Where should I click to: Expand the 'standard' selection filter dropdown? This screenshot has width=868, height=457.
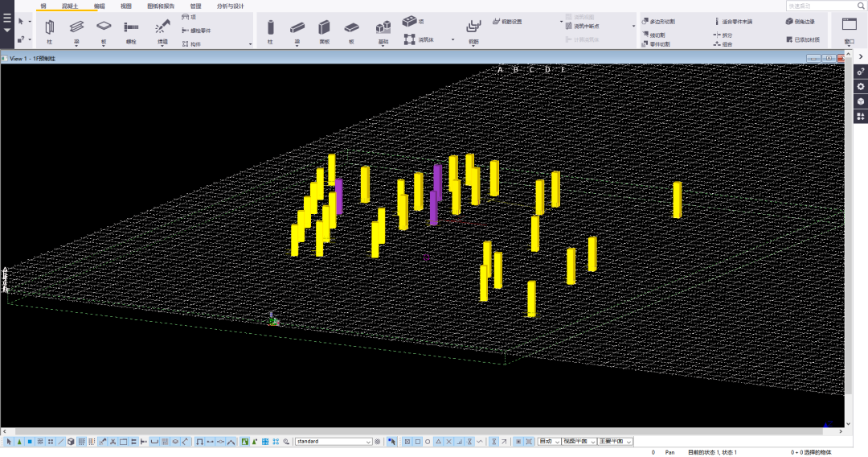click(x=368, y=442)
